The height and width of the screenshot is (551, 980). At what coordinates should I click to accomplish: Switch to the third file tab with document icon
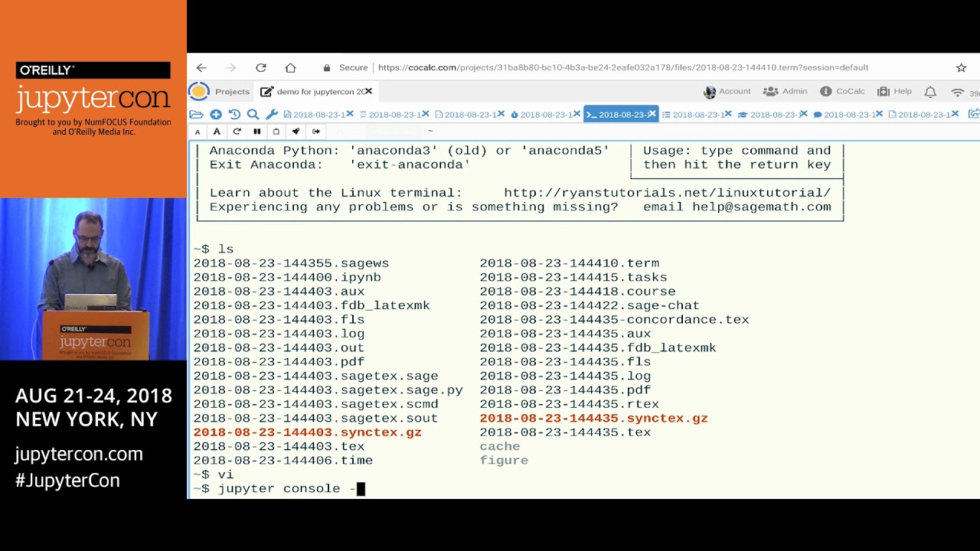tap(465, 115)
